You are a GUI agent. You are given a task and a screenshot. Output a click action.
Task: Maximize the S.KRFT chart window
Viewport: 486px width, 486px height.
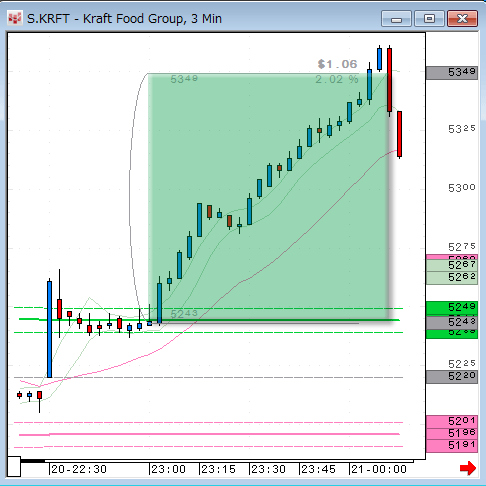pos(429,18)
